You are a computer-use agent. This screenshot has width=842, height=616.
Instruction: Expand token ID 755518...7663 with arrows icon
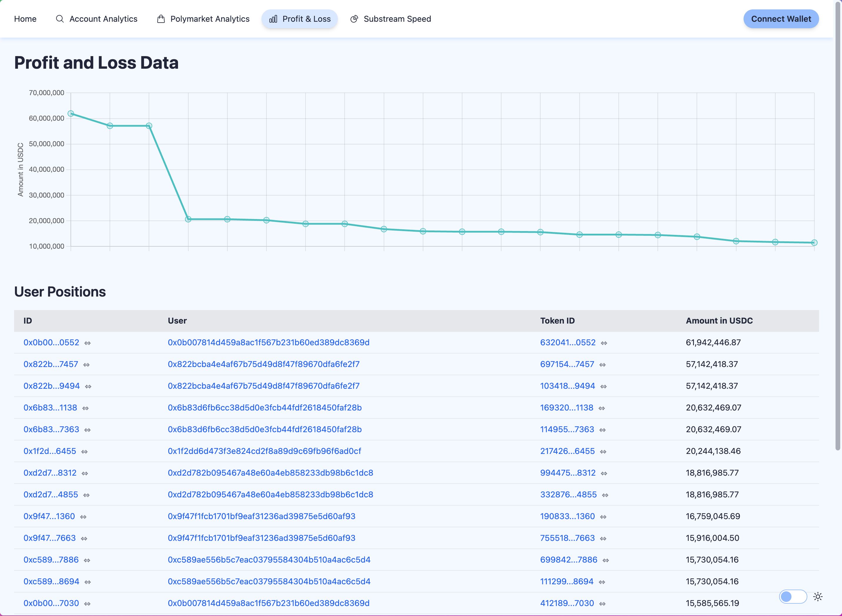pos(603,538)
